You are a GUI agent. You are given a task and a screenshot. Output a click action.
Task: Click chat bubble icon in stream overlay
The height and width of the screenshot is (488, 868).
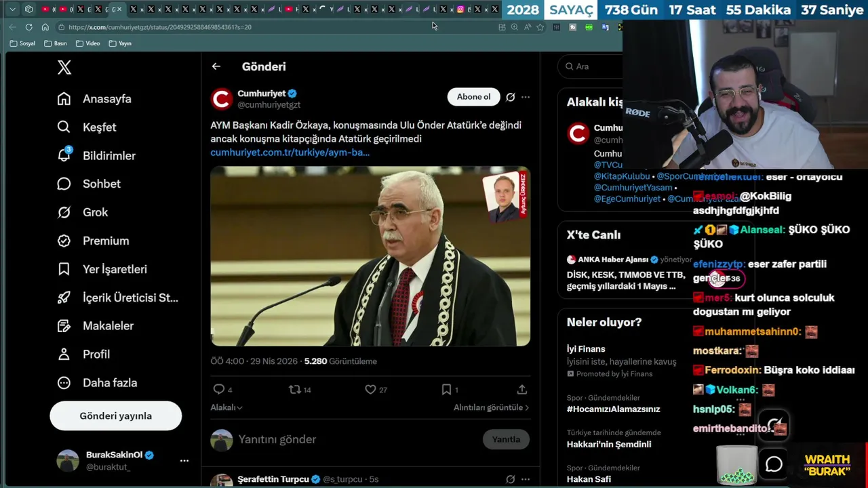coord(774,464)
